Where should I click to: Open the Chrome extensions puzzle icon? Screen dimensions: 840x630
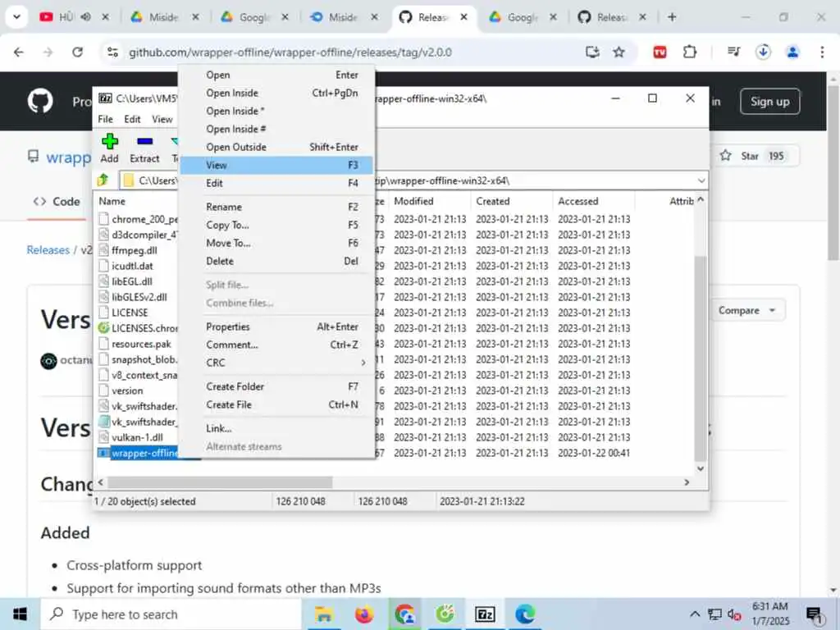point(689,52)
